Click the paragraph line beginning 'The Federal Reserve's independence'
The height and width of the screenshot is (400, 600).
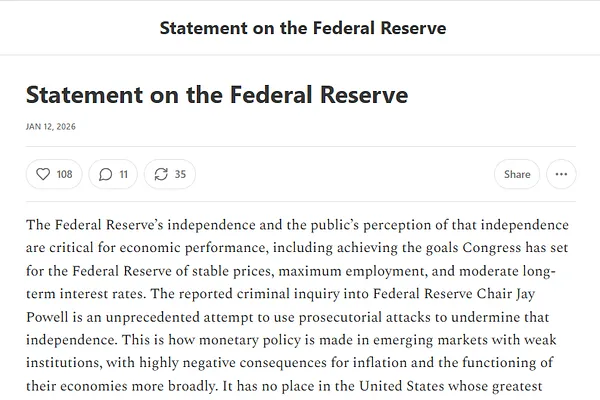click(x=296, y=224)
